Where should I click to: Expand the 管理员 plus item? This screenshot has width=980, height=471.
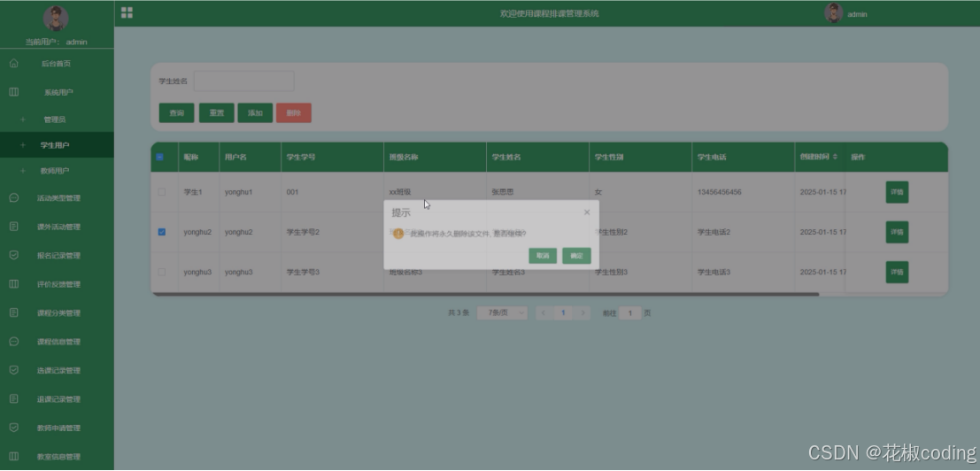(23, 120)
